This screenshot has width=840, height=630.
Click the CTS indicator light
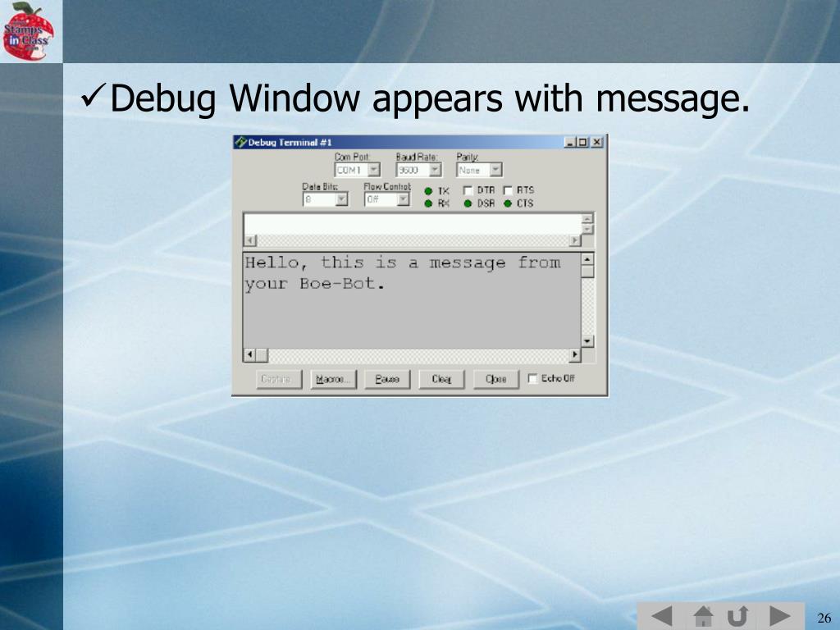508,203
